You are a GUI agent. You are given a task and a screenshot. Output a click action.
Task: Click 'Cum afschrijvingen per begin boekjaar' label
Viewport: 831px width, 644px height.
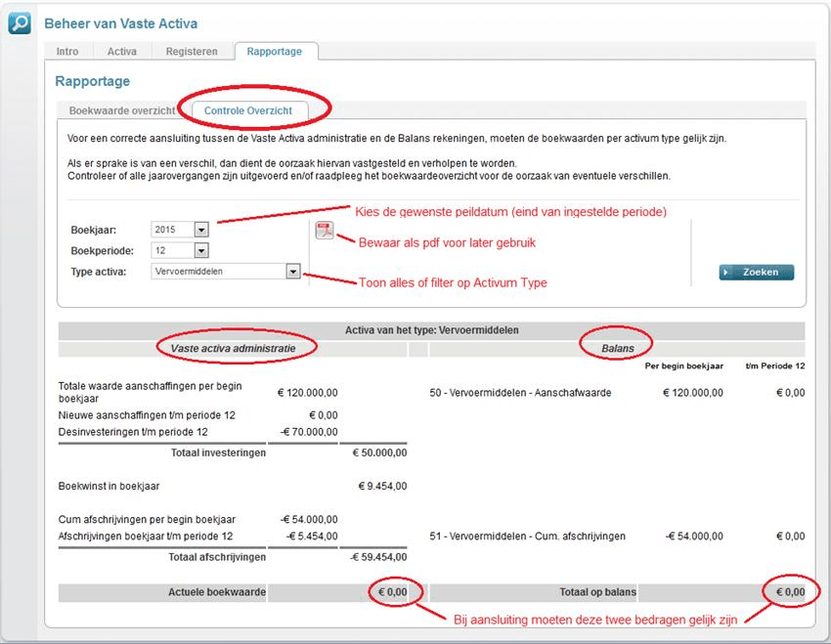pos(147,520)
